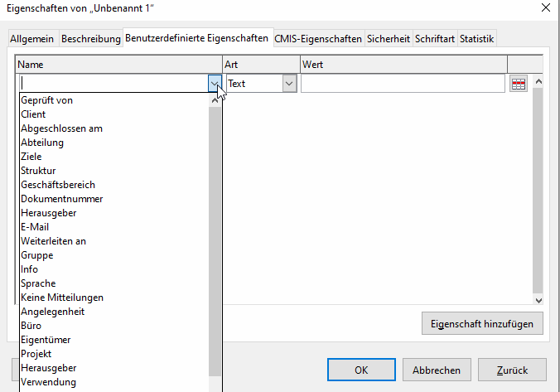Choose 'Geprüft von' from the list
The height and width of the screenshot is (392, 560).
coord(114,100)
